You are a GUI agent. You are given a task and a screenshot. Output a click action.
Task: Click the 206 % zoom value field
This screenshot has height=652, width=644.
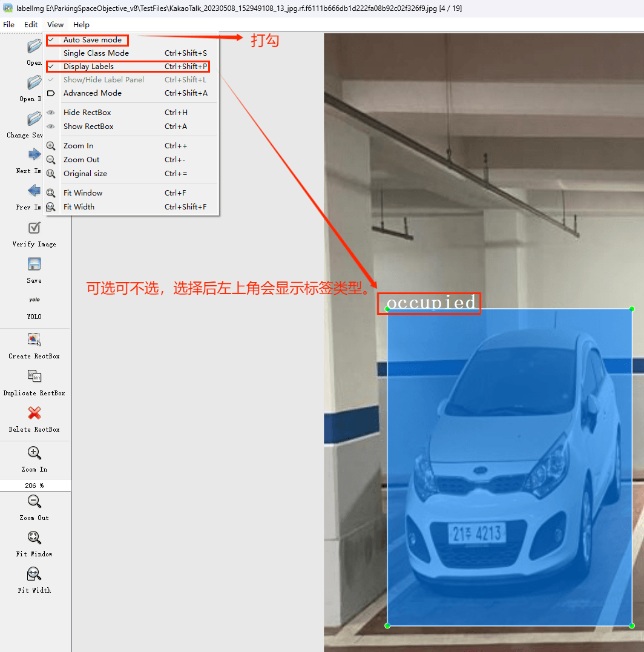click(x=34, y=486)
